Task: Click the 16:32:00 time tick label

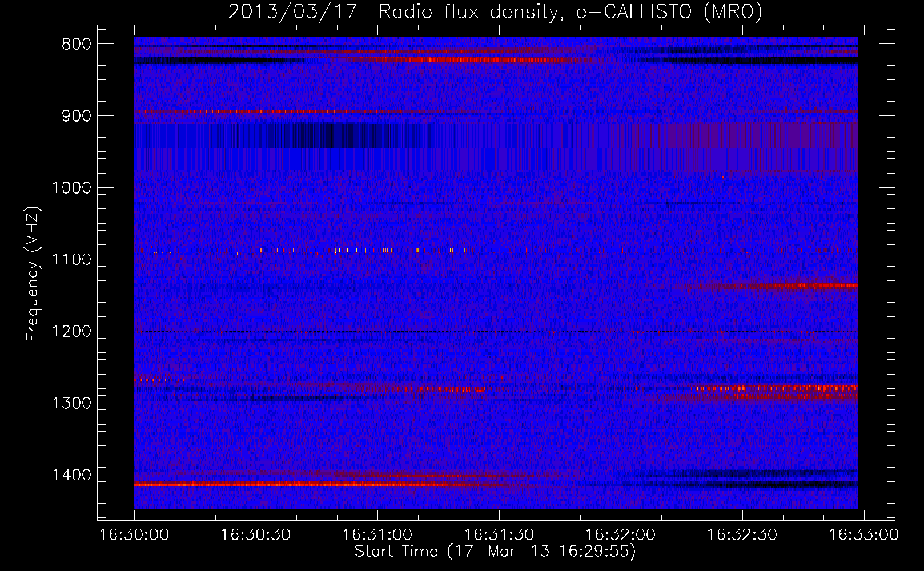Action: click(x=621, y=535)
